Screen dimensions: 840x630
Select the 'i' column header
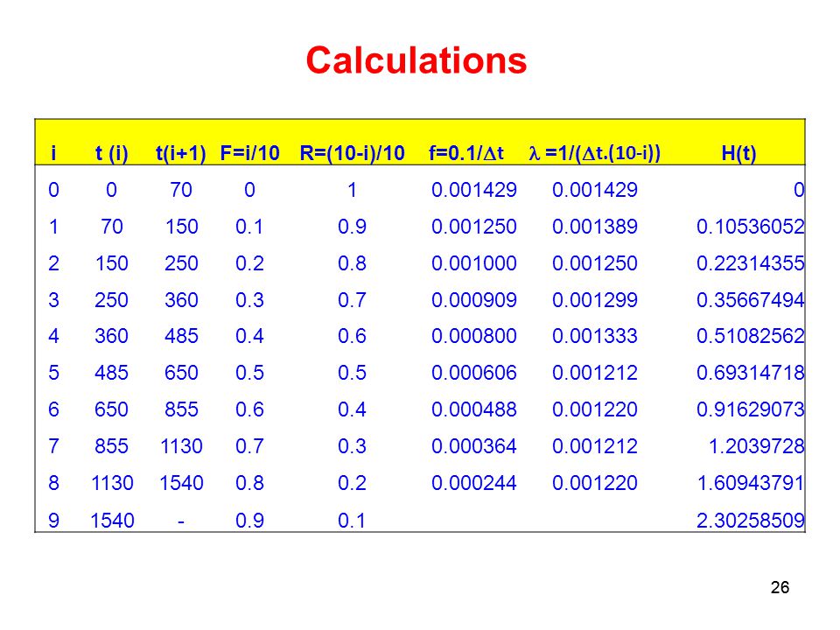53,153
